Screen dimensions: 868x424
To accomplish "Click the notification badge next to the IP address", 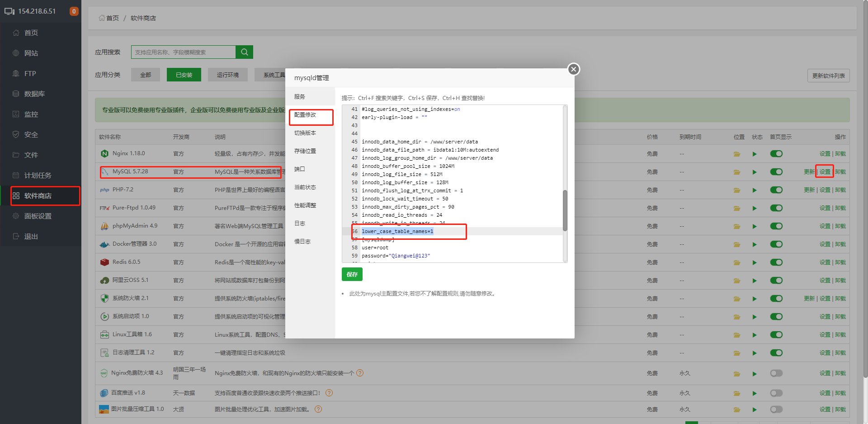I will (x=74, y=11).
